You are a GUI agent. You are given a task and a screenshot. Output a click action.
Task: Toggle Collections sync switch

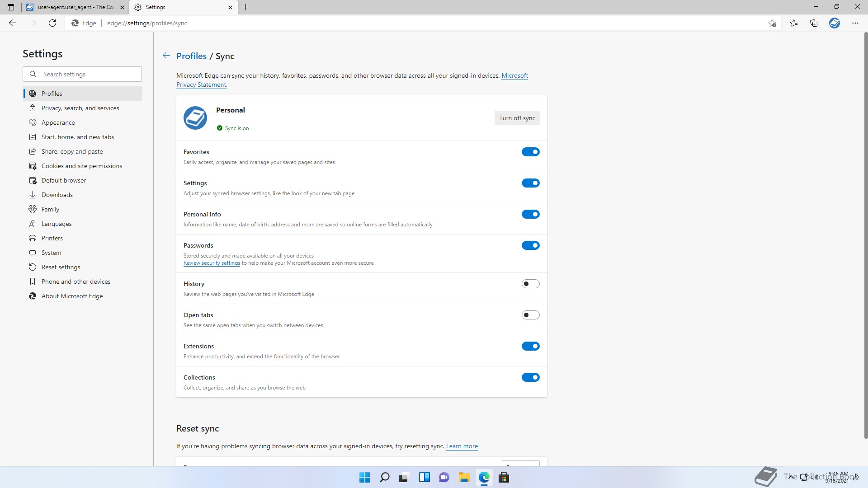(x=531, y=377)
